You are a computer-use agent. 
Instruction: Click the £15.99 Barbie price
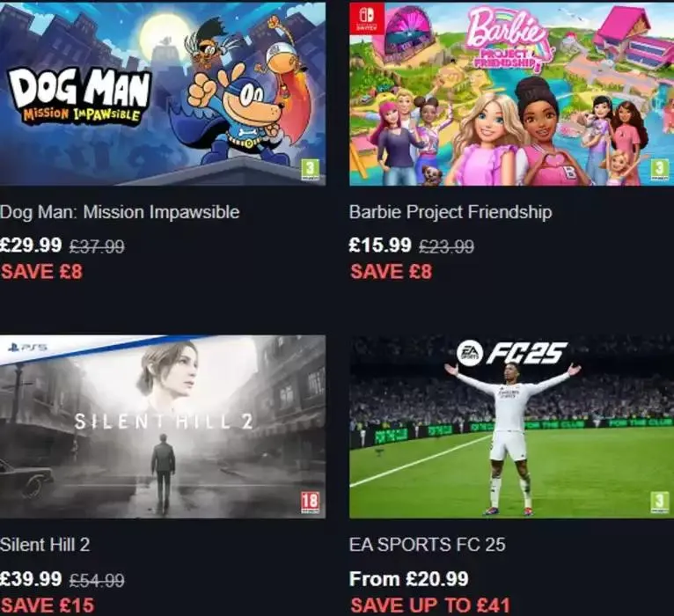380,245
